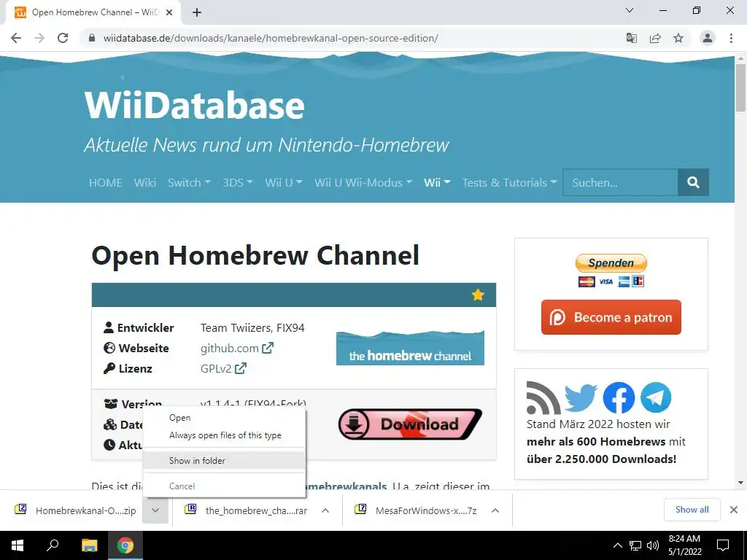The height and width of the screenshot is (560, 747).
Task: Choose Open in the download context menu
Action: click(224, 418)
